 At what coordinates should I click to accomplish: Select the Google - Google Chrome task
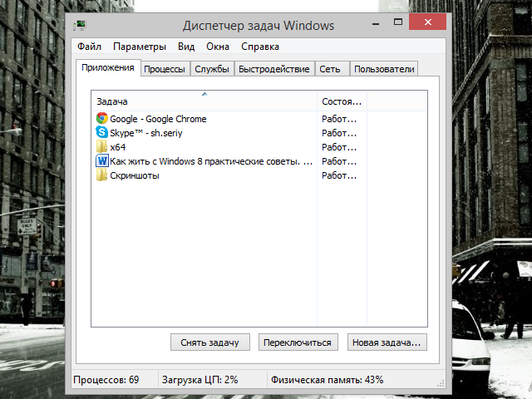click(158, 119)
